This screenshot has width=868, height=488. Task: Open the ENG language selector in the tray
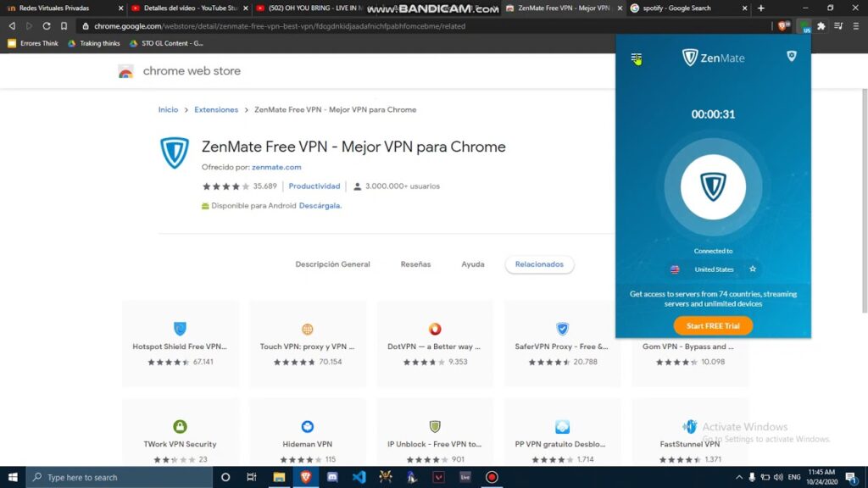point(794,477)
